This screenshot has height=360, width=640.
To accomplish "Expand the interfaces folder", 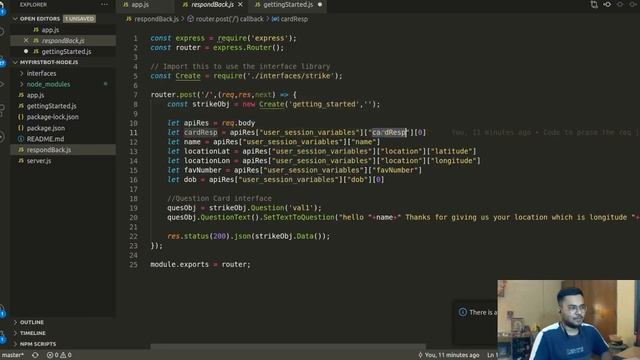I will (x=41, y=73).
